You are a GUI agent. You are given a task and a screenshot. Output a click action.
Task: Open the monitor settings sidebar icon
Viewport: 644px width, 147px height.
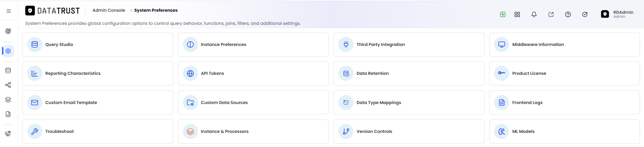point(8,134)
